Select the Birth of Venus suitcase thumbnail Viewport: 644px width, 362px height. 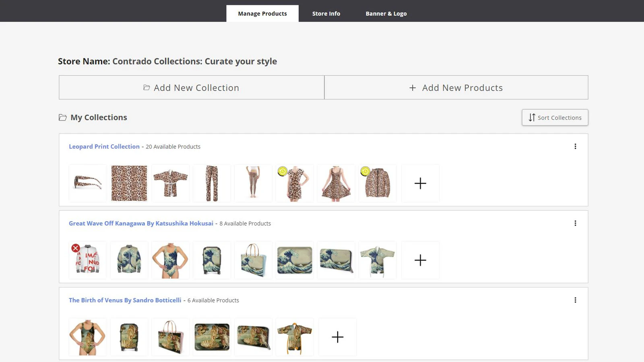click(129, 337)
